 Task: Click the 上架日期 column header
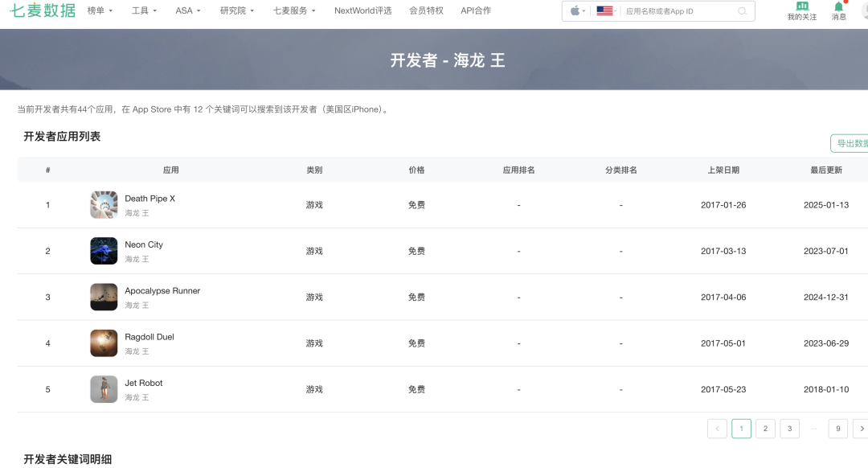point(723,170)
